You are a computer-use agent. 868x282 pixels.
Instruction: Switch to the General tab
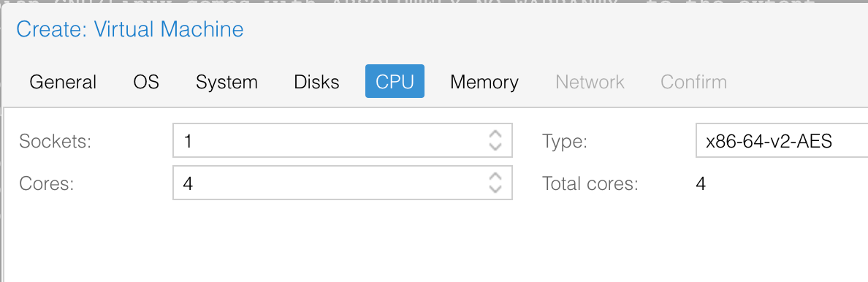point(63,82)
